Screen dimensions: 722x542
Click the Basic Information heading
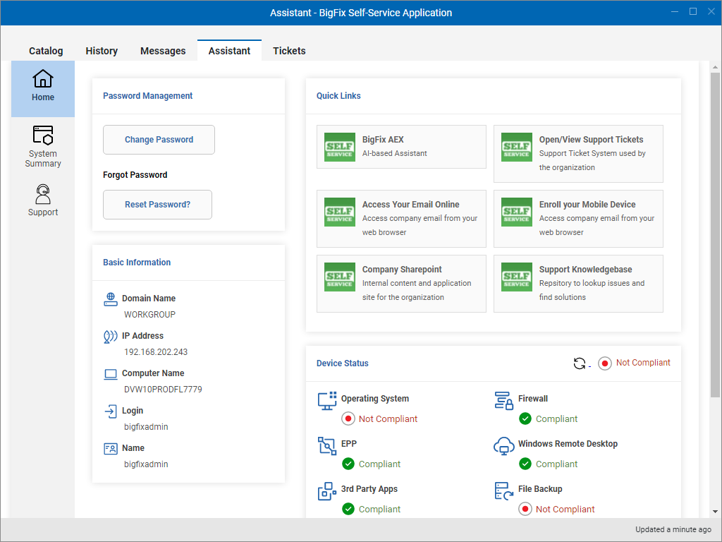click(x=137, y=262)
